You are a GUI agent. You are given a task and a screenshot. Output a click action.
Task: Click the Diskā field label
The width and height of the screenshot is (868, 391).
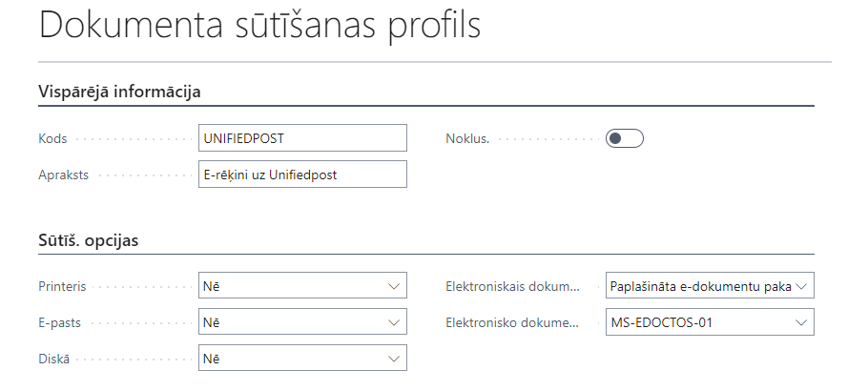click(55, 359)
